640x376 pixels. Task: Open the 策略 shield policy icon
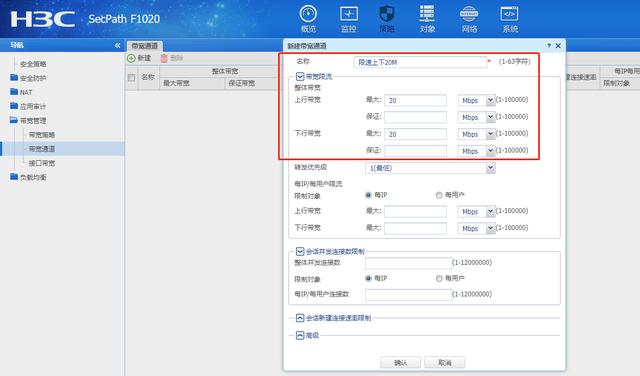387,19
